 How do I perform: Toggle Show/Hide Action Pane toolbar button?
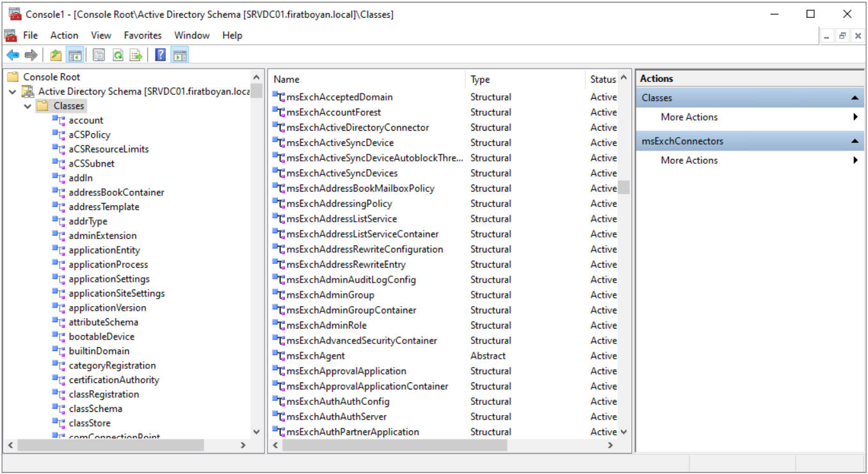(x=180, y=56)
